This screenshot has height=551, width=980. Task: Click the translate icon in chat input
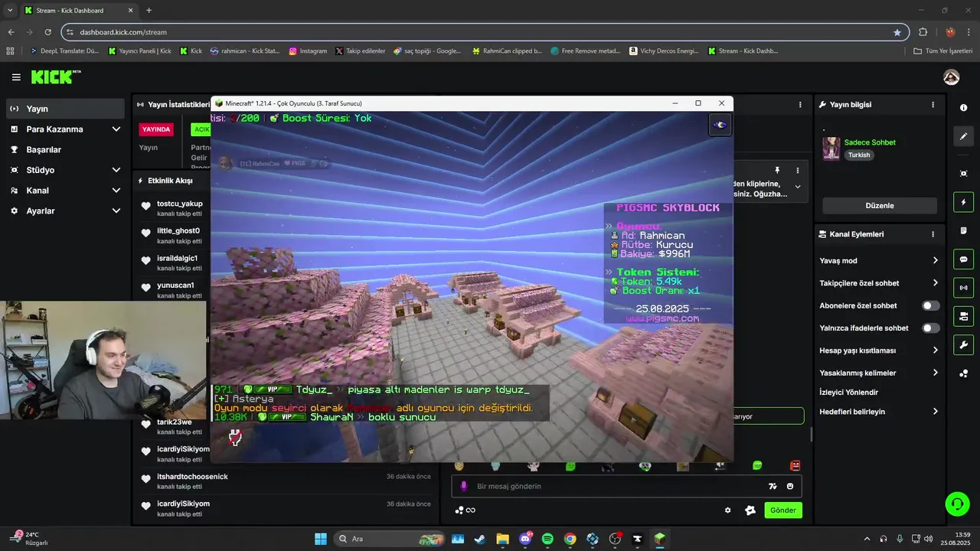pos(773,486)
